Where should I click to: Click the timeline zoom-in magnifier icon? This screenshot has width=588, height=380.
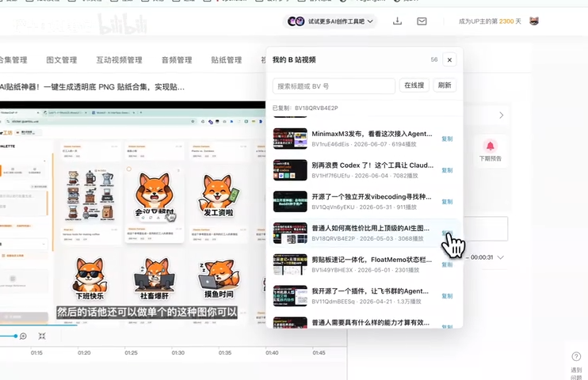[23, 336]
